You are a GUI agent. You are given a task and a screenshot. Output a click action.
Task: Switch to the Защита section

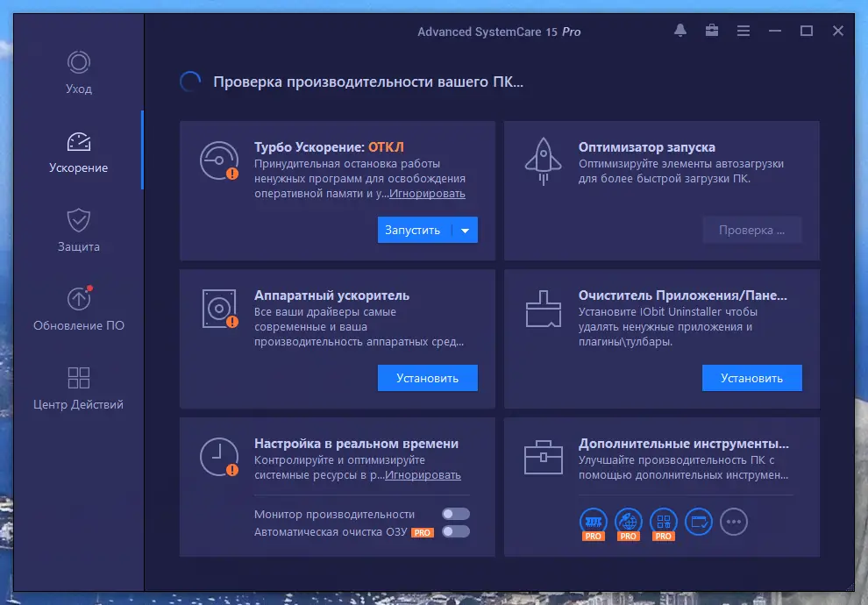pos(79,230)
